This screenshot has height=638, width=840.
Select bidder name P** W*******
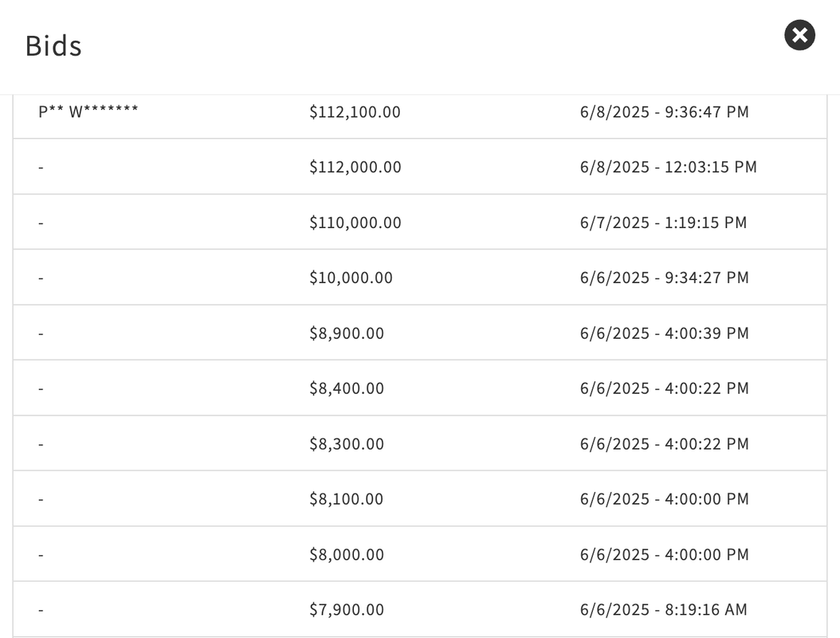pyautogui.click(x=88, y=112)
